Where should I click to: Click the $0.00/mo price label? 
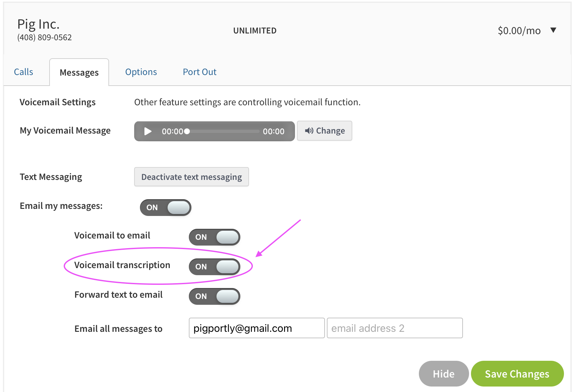click(519, 31)
